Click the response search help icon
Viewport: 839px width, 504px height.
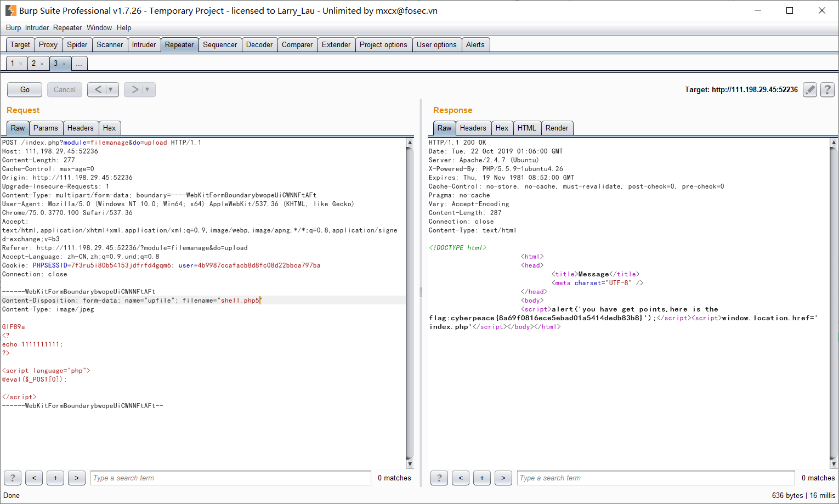pyautogui.click(x=439, y=478)
